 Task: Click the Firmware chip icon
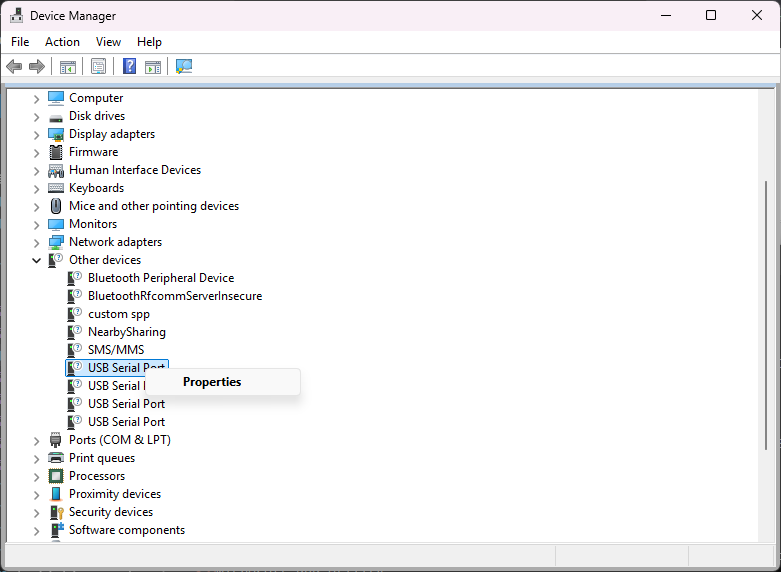(x=56, y=152)
